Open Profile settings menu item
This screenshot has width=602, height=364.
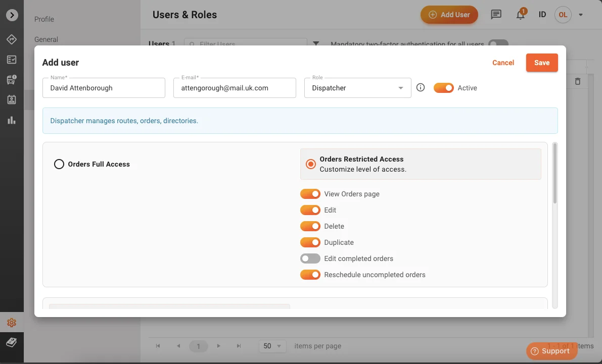(x=44, y=19)
